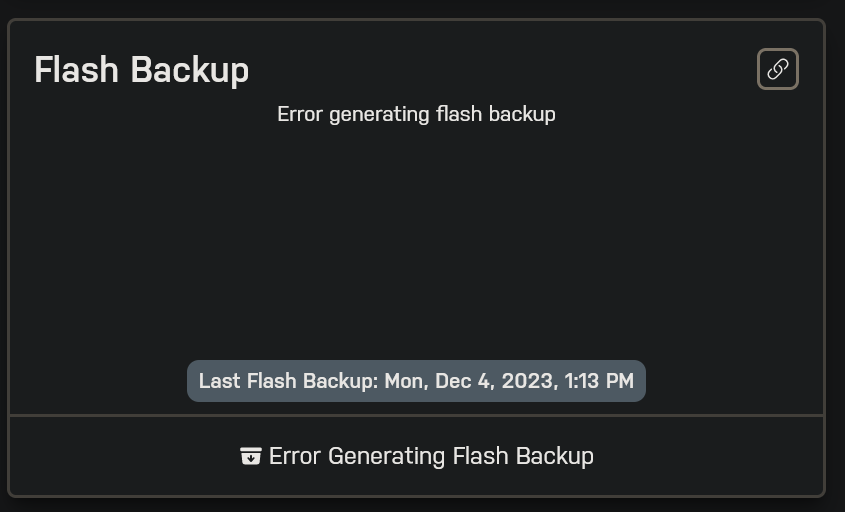
Task: Click the chain link icon button
Action: pos(778,69)
